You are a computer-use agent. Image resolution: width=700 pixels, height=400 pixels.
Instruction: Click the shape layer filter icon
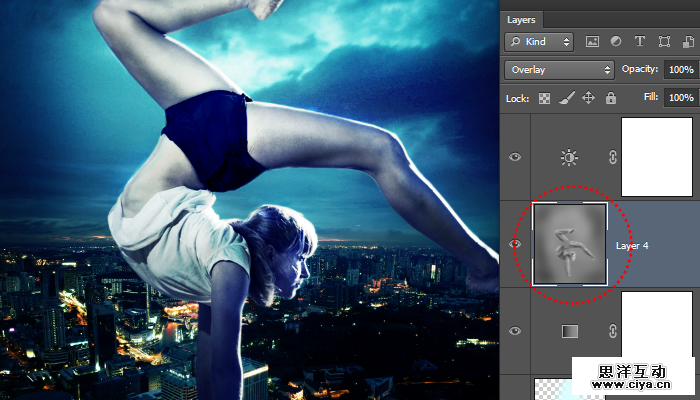coord(661,42)
